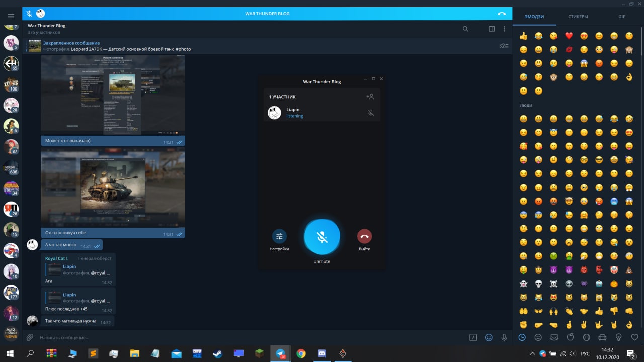Open sidebar chat with 177 unread badge
The height and width of the screenshot is (362, 644).
click(x=11, y=292)
